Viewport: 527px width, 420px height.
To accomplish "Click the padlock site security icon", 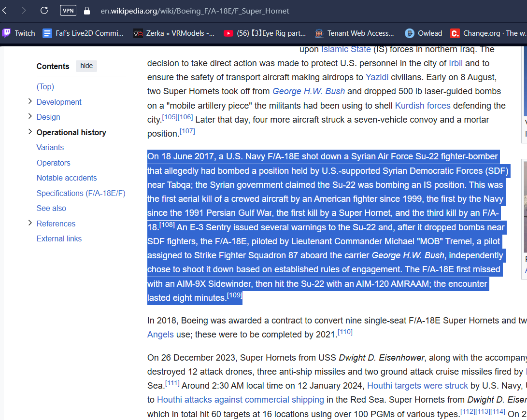I will click(x=87, y=11).
